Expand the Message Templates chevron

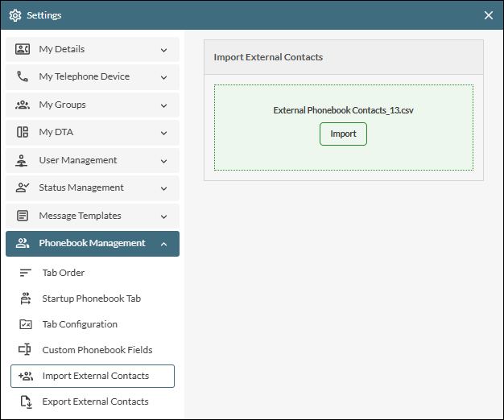[x=163, y=216]
